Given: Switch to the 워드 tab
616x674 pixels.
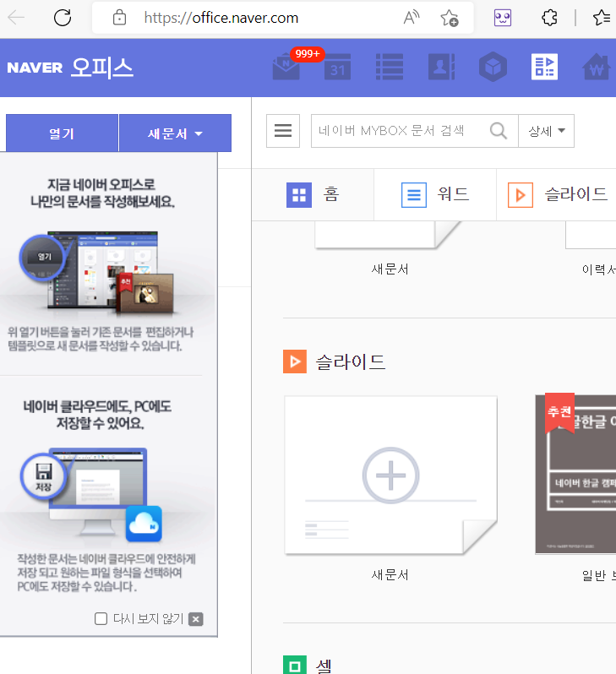Looking at the screenshot, I should tap(435, 195).
